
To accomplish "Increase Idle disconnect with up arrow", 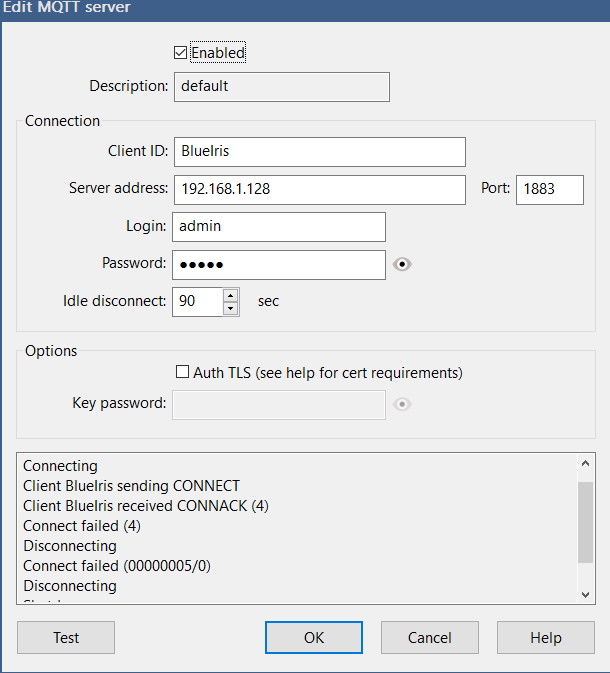I will pos(231,295).
